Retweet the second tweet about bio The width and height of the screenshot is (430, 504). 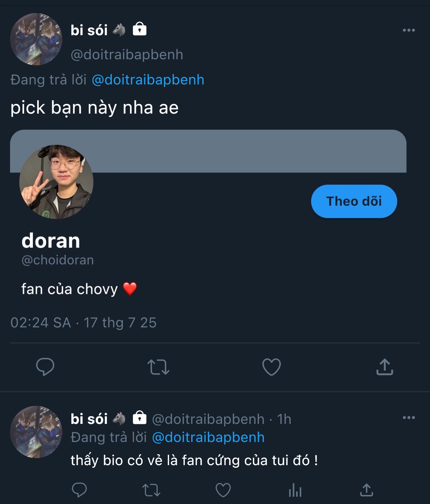151,490
